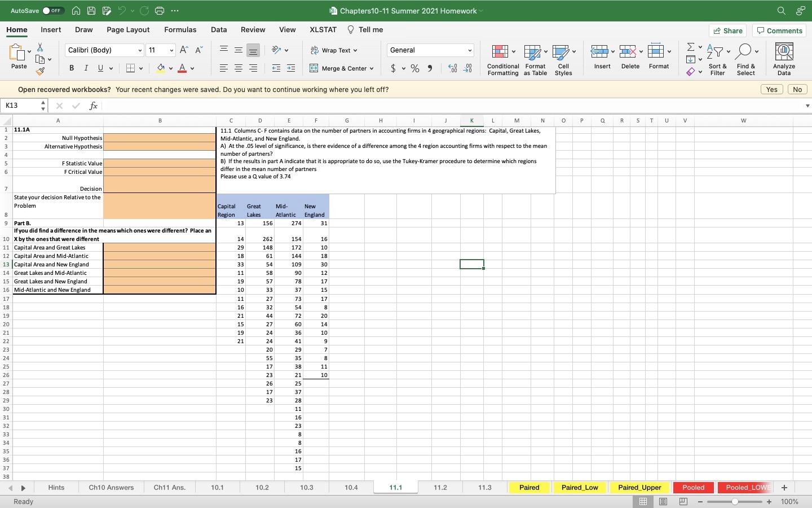This screenshot has width=812, height=508.
Task: Toggle italic formatting
Action: point(86,68)
